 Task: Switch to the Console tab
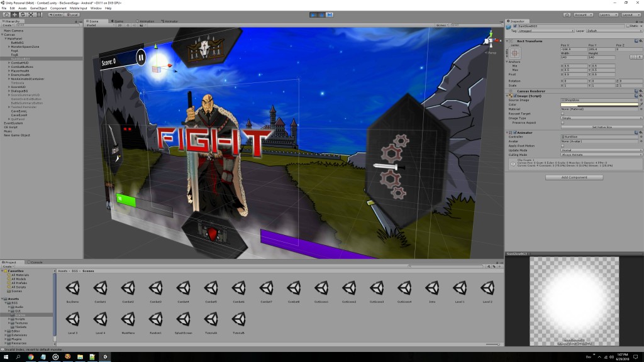coord(36,262)
